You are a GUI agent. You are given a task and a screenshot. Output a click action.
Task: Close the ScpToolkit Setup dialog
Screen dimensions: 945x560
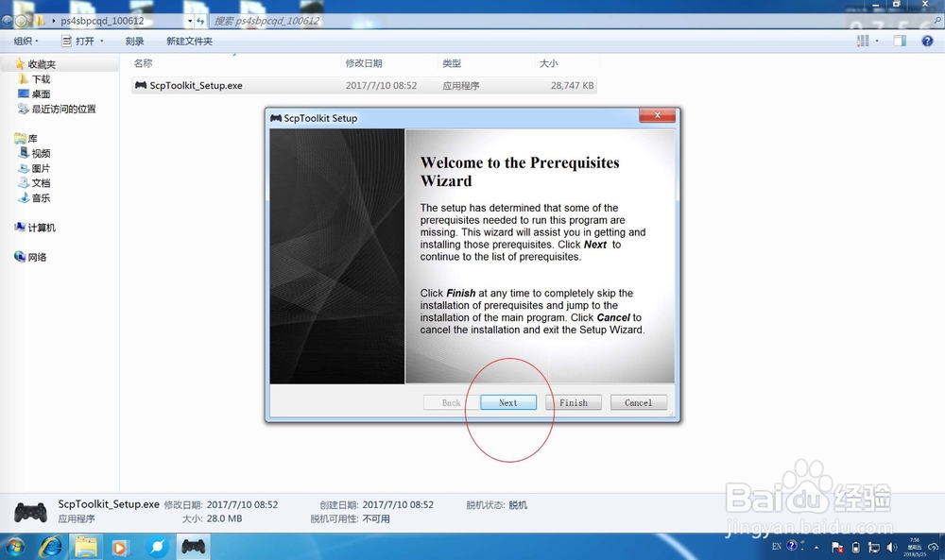coord(657,115)
